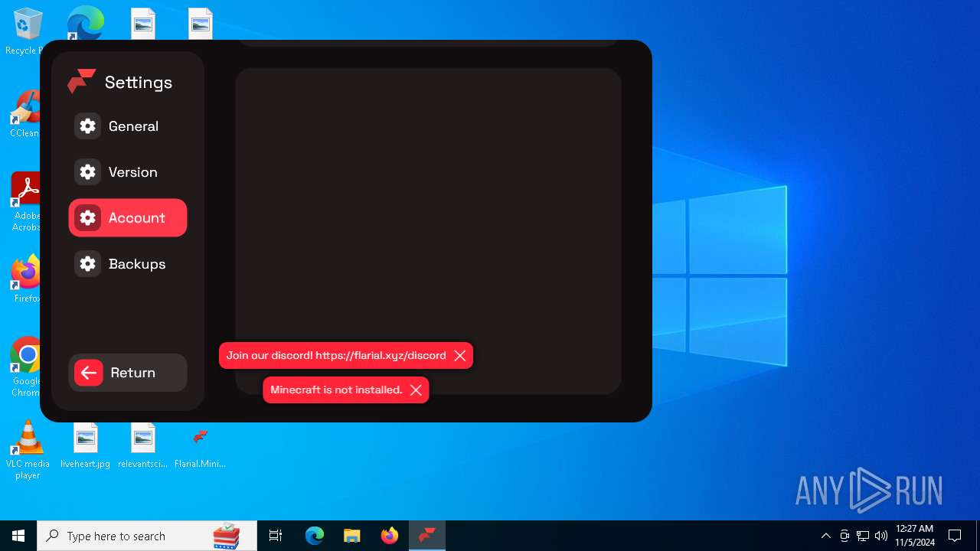Image resolution: width=980 pixels, height=551 pixels.
Task: Switch to the Version settings tab
Action: point(127,172)
